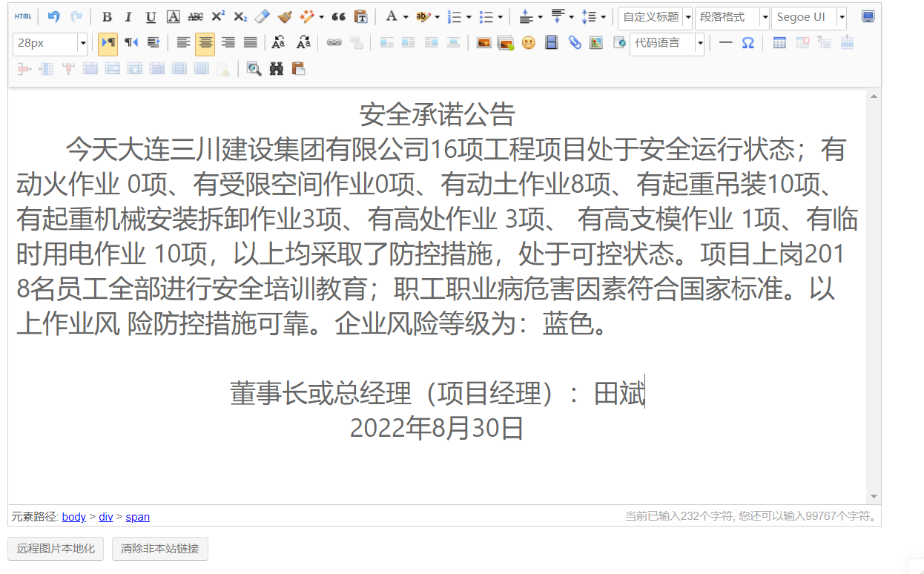The image size is (924, 574).
Task: Click scrollbar down arrow in editor
Action: click(x=874, y=496)
